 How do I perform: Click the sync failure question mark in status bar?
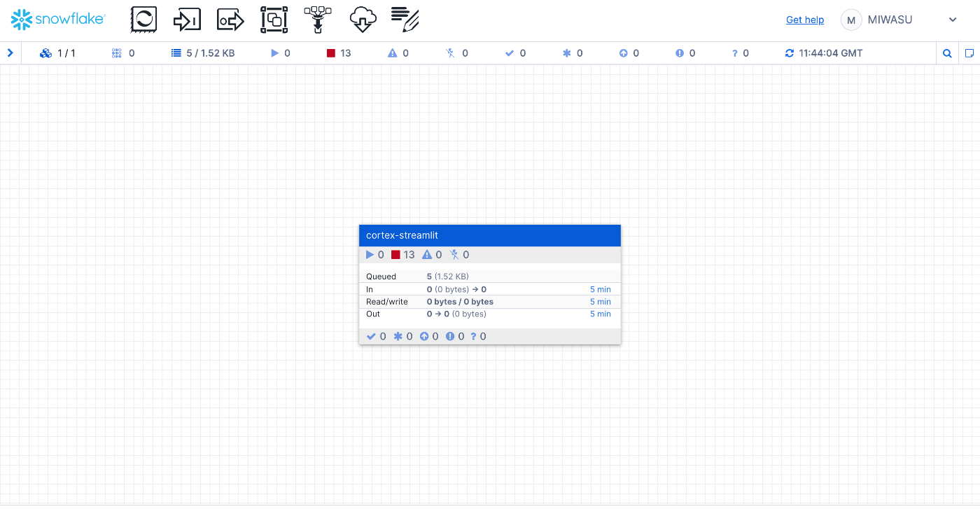coord(734,53)
